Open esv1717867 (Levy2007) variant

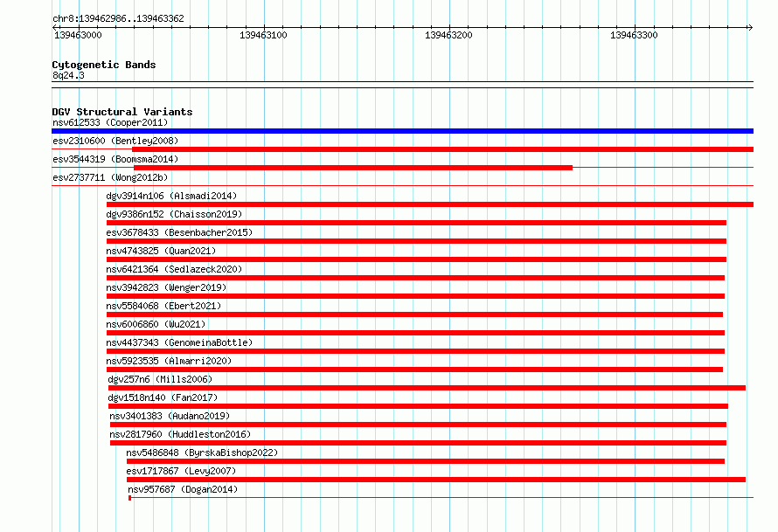pyautogui.click(x=181, y=471)
